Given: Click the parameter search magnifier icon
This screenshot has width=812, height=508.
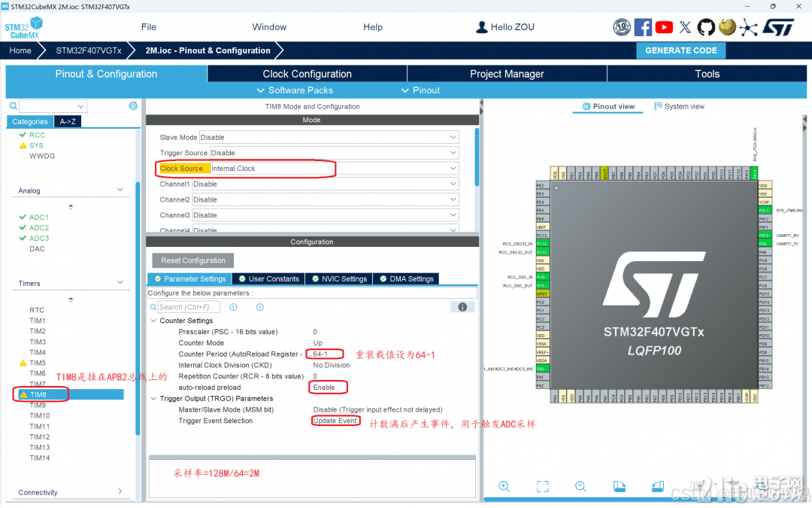Looking at the screenshot, I should click(153, 307).
